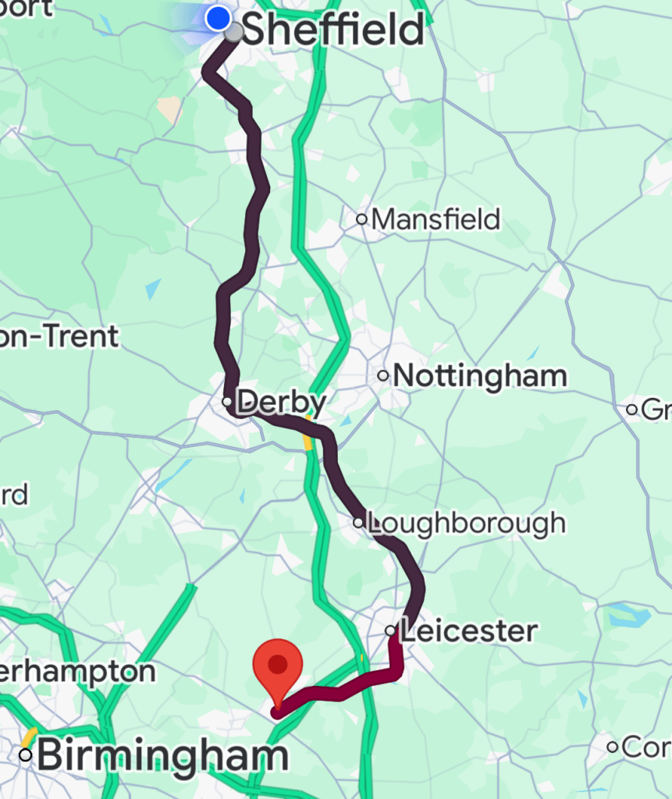Select the Derby city marker dot
The height and width of the screenshot is (799, 672).
click(x=227, y=402)
